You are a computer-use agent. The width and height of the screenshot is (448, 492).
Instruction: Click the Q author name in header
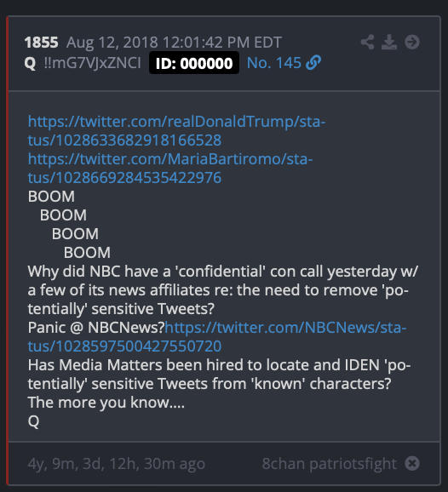(x=30, y=63)
